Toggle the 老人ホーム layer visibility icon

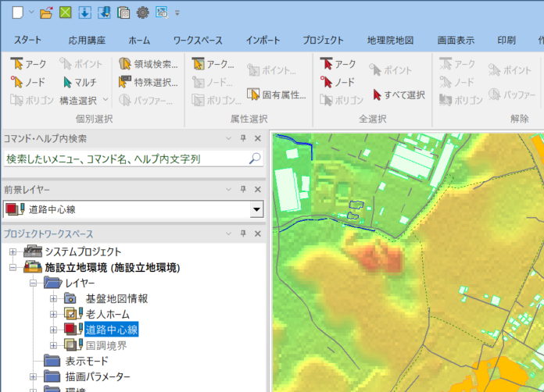point(73,314)
